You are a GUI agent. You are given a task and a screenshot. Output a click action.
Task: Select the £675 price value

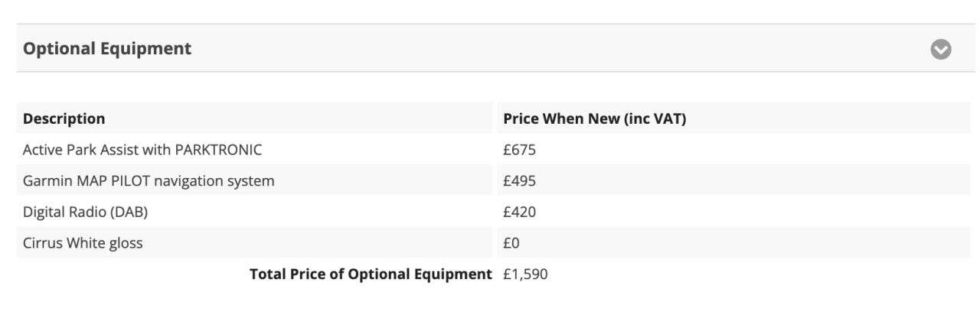(x=519, y=150)
